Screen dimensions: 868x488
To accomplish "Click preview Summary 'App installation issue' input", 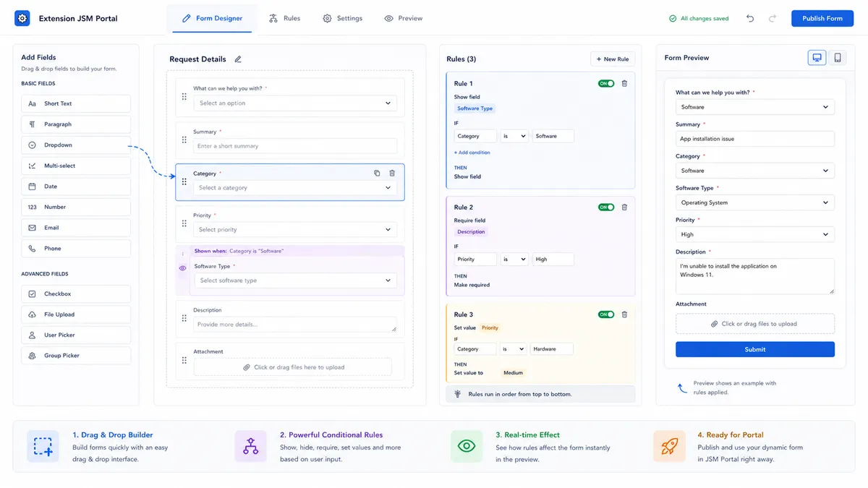I will coord(755,139).
